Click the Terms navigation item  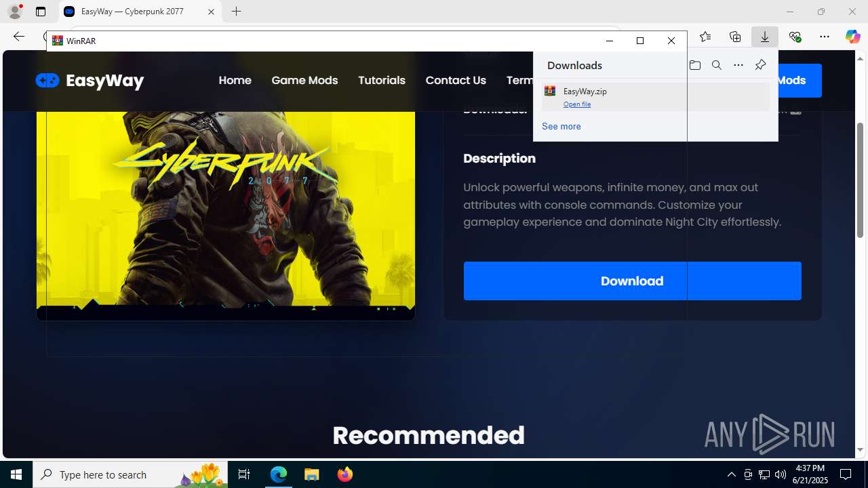click(x=519, y=80)
